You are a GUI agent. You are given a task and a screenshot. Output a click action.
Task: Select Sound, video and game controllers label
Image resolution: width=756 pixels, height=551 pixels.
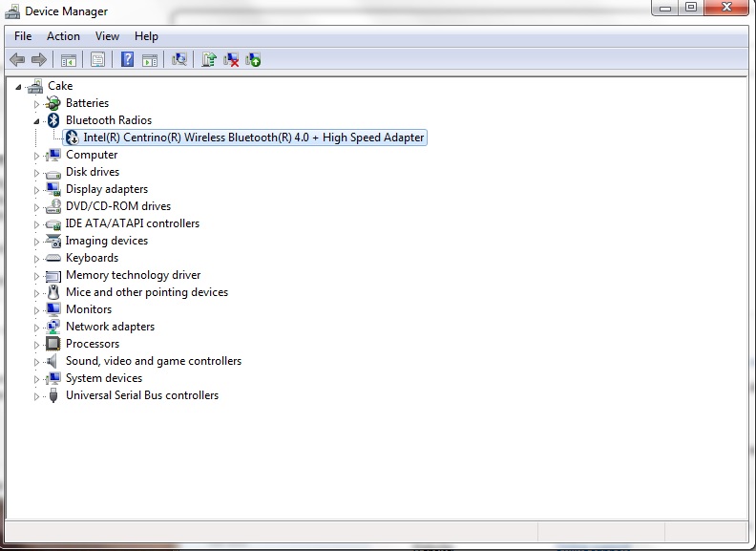(x=154, y=361)
